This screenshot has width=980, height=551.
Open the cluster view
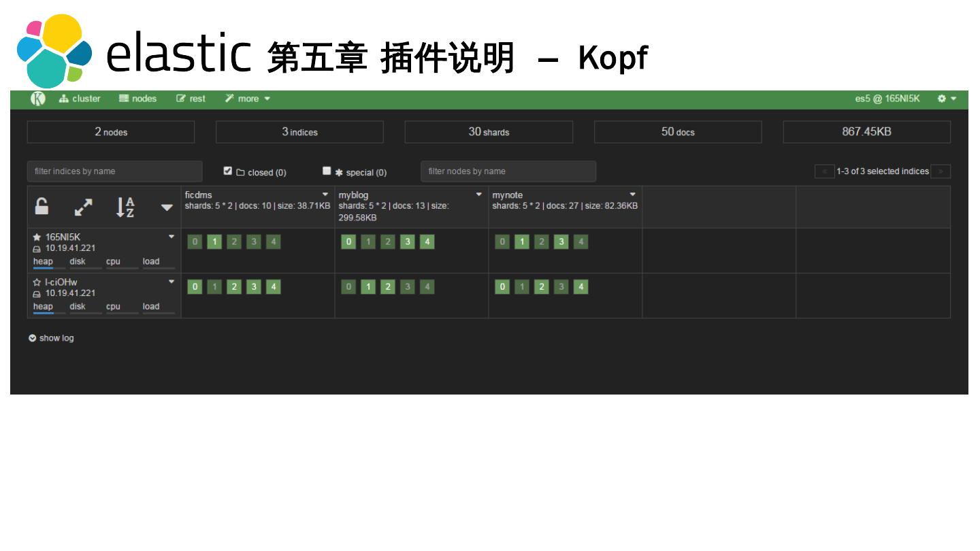click(x=80, y=99)
